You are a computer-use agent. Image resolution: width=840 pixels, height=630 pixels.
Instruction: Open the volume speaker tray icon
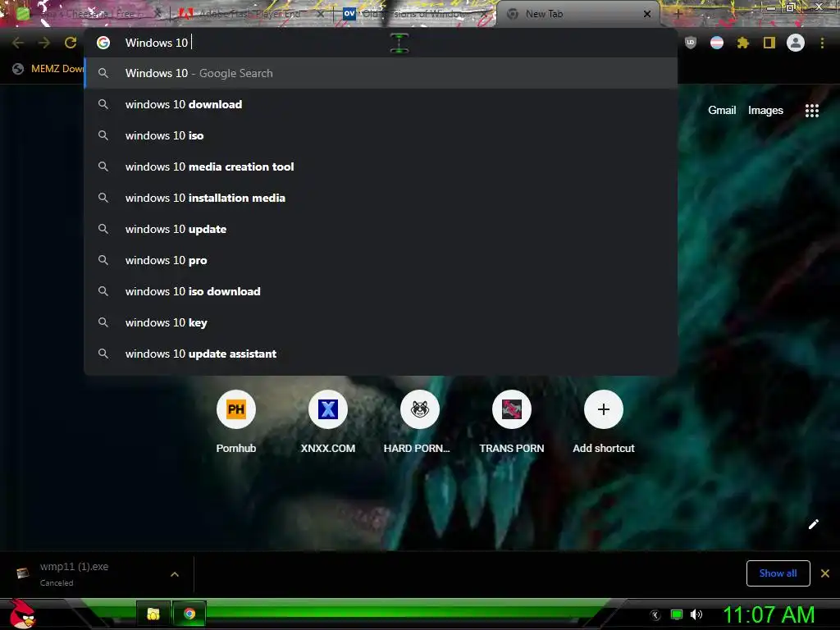pyautogui.click(x=696, y=614)
